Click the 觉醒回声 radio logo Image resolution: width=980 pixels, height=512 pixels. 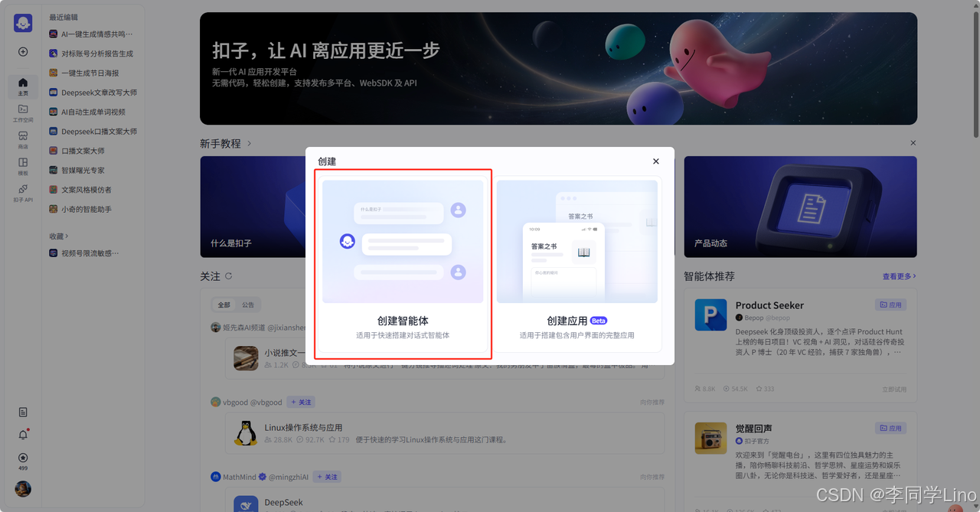point(710,438)
